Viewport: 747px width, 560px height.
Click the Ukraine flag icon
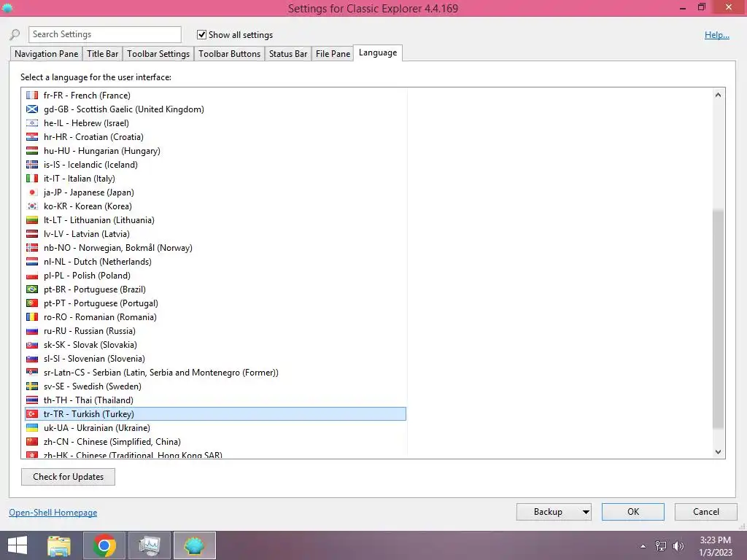point(32,427)
